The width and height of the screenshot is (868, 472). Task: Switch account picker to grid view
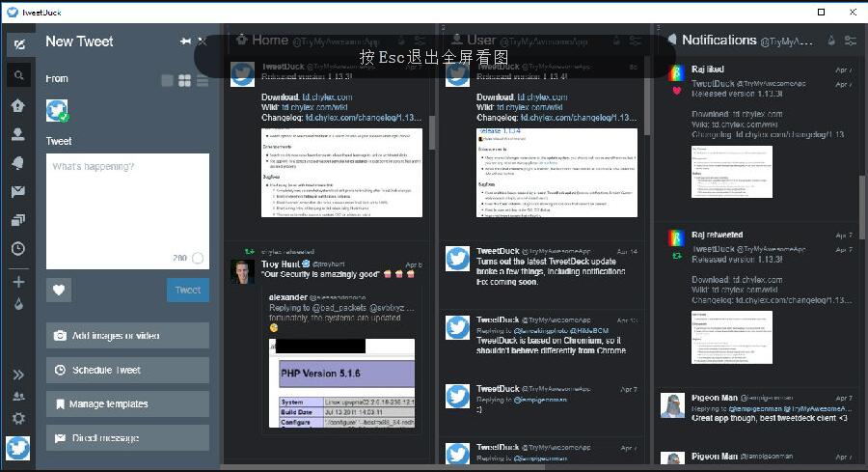coord(185,81)
